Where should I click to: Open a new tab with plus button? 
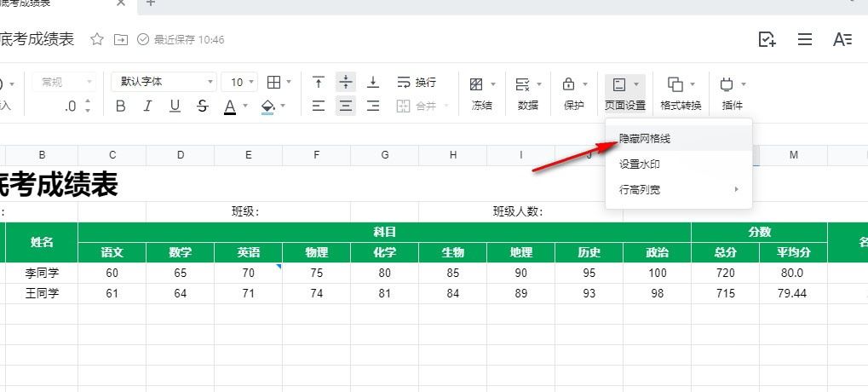[151, 3]
